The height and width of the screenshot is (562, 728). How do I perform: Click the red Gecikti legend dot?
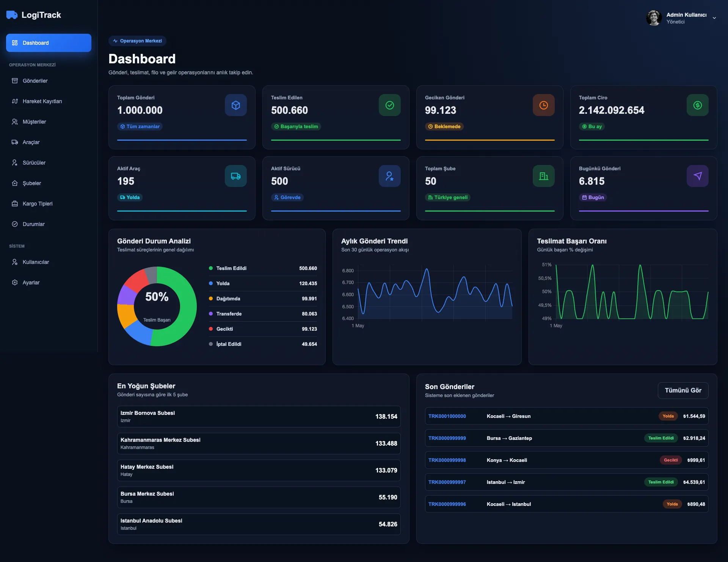point(211,329)
